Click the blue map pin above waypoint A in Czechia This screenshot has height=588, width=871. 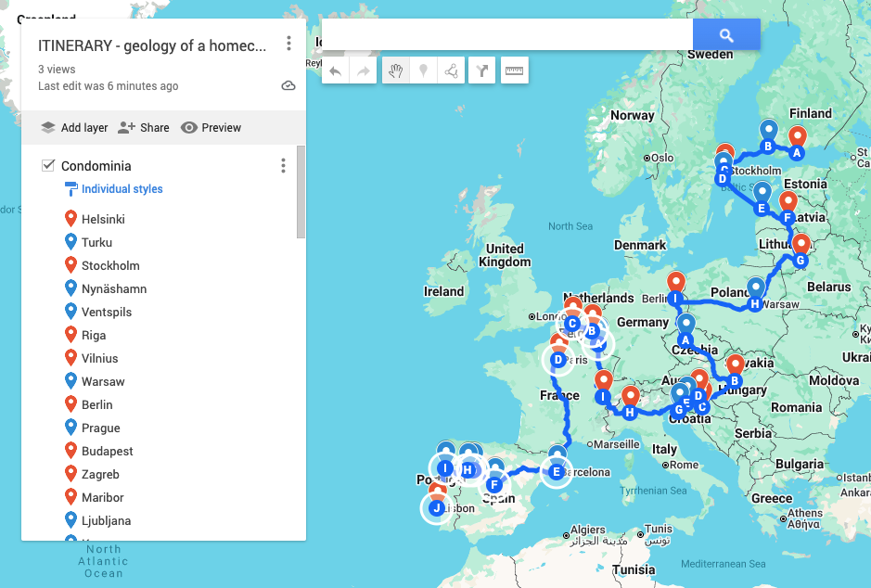click(x=686, y=325)
